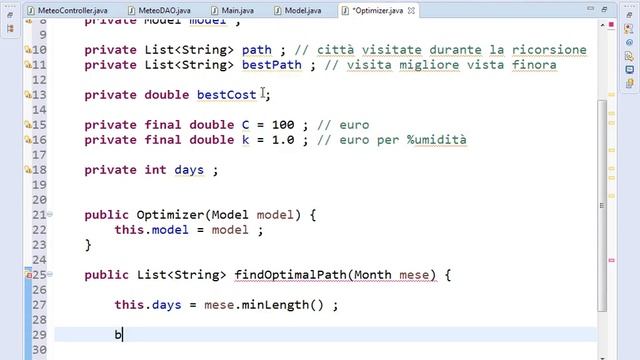Open the last view icon in right trim
Image resolution: width=640 pixels, height=360 pixels.
629,84
